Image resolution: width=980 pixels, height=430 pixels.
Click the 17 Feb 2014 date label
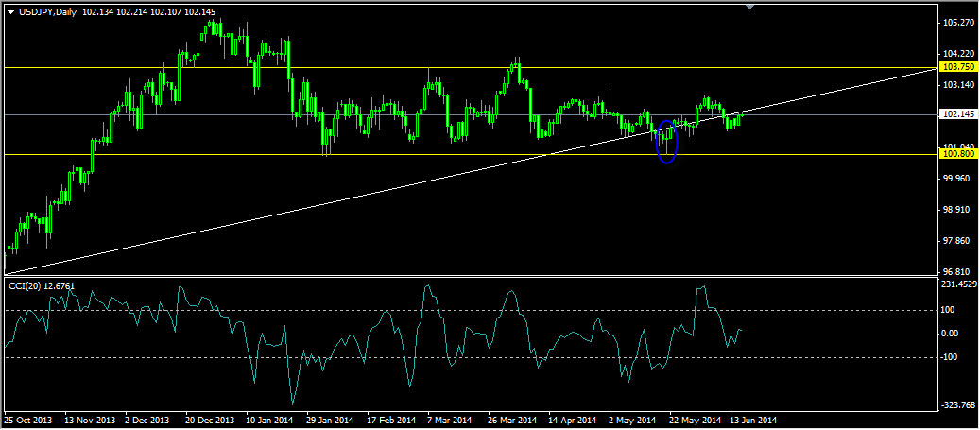(x=391, y=420)
